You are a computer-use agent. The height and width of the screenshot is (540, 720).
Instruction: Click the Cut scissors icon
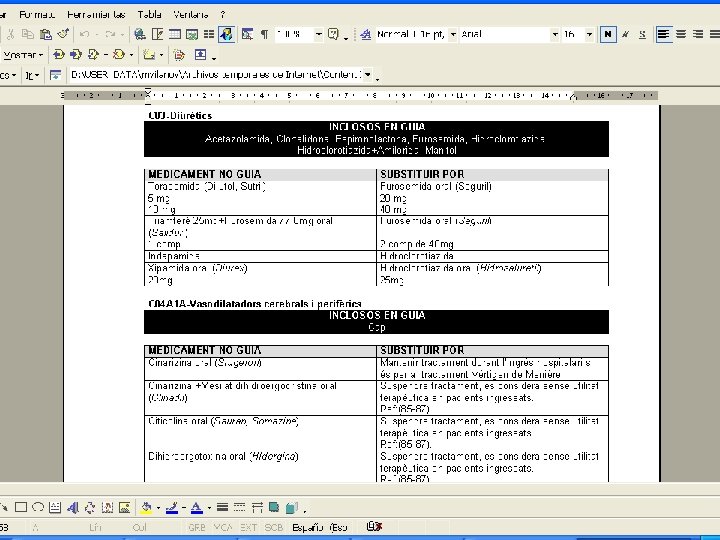11,34
